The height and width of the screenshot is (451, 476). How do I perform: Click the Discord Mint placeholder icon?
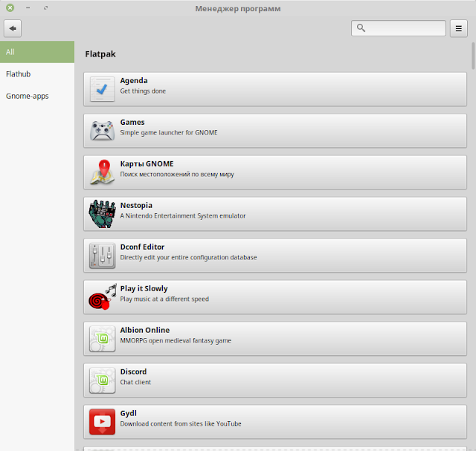[103, 380]
